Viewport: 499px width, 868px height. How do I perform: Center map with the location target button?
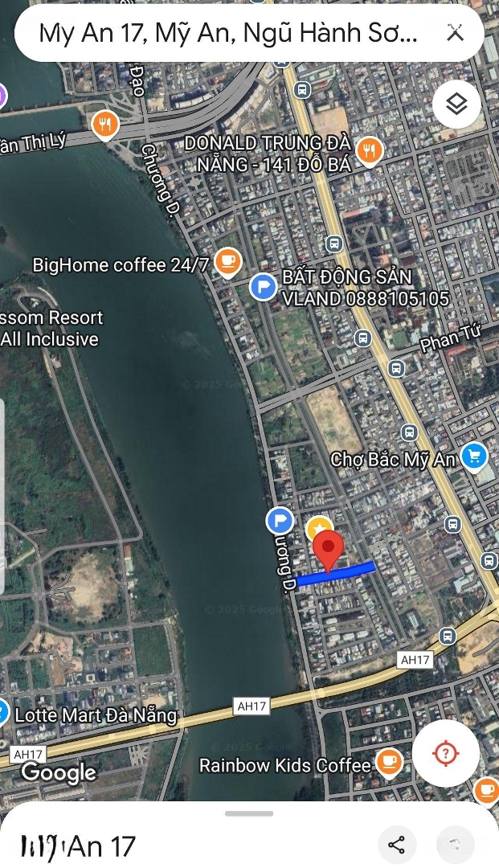(x=446, y=753)
